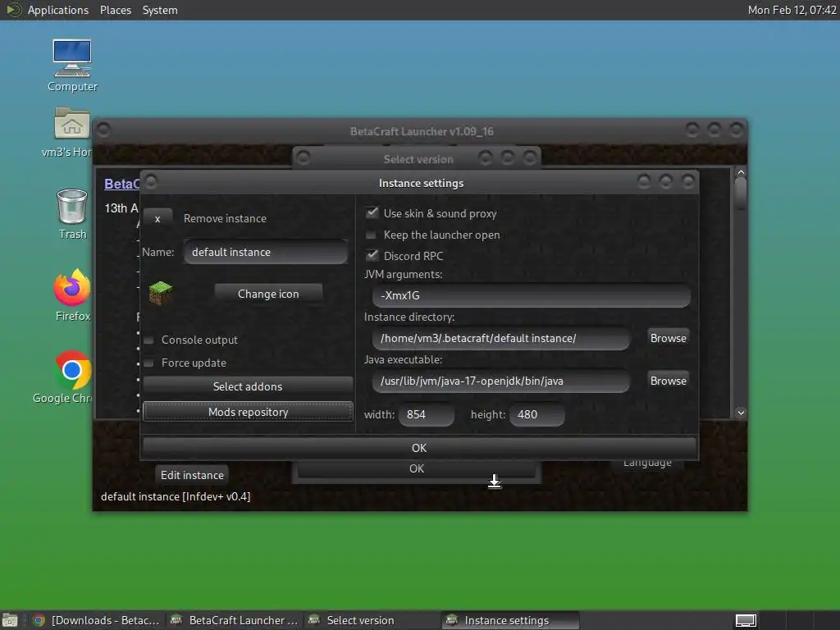840x630 pixels.
Task: Browse for instance directory
Action: click(x=668, y=338)
